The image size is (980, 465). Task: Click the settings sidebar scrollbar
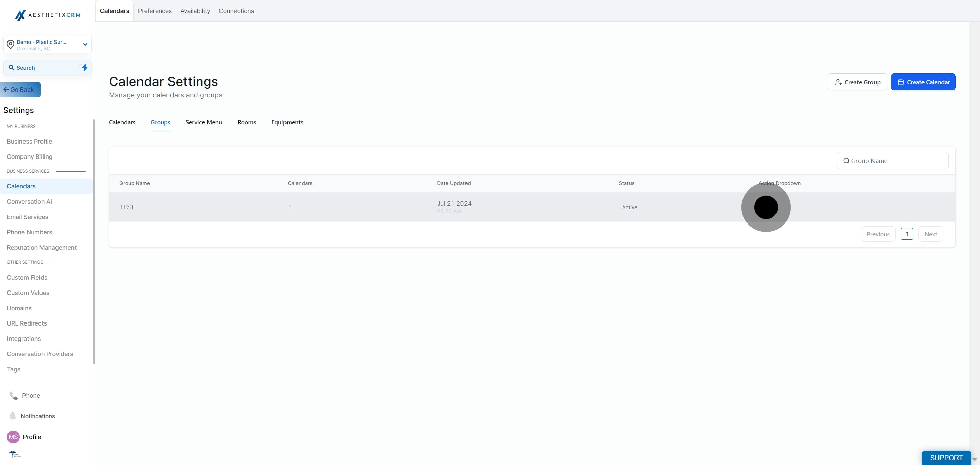click(x=94, y=242)
